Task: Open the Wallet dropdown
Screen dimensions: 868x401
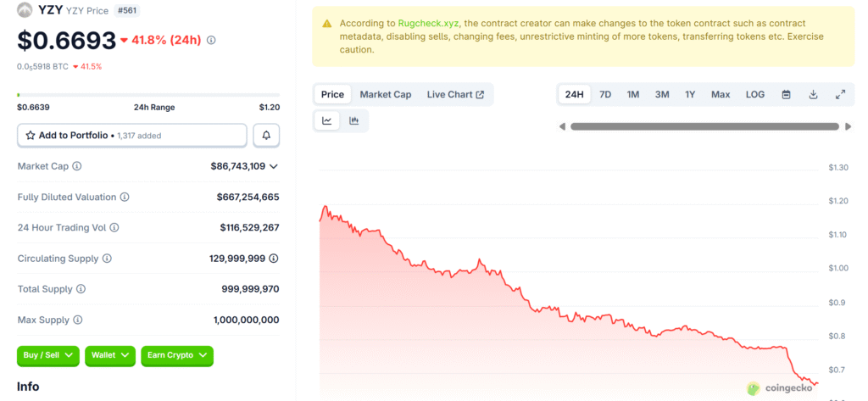Action: [x=110, y=355]
